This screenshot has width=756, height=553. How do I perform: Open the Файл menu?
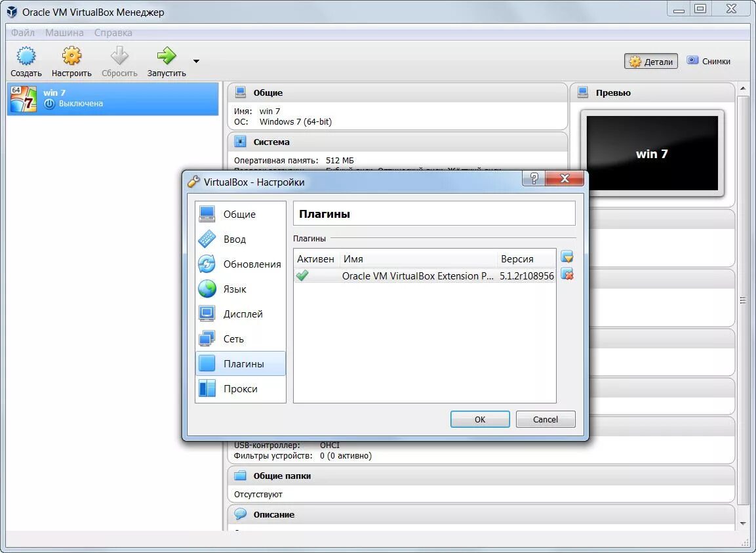[x=23, y=33]
